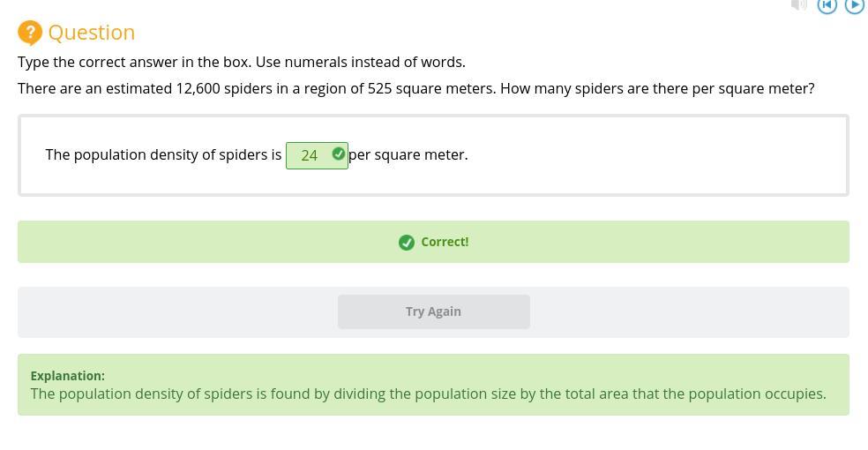
Task: Click 'The population density of spiders is' text
Action: 163,155
